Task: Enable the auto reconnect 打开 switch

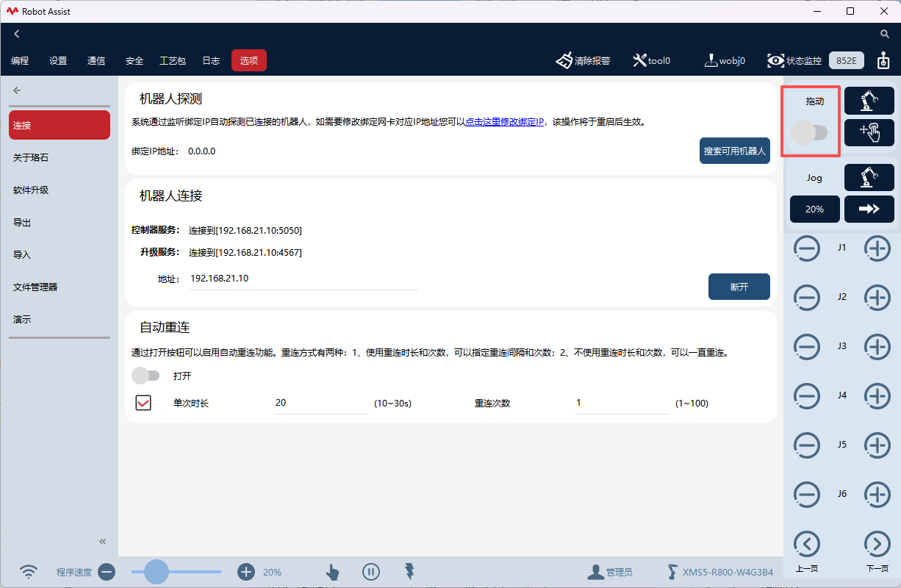Action: pos(145,376)
